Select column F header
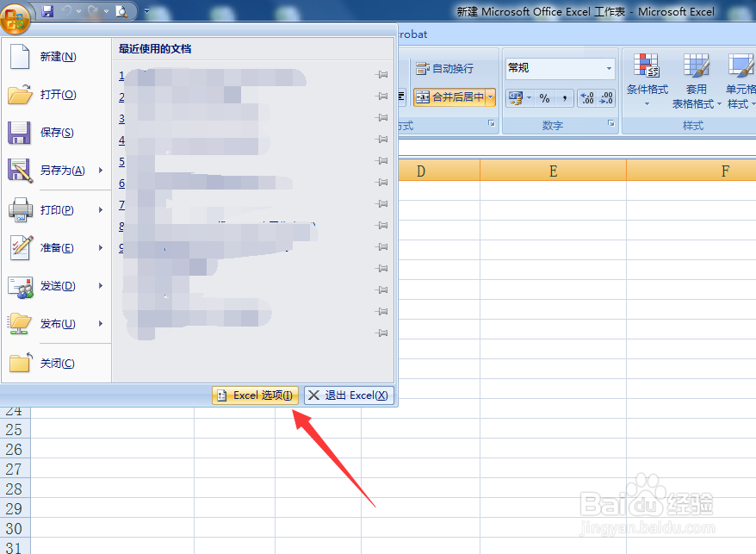Viewport: 756px width, 554px height. pos(691,171)
